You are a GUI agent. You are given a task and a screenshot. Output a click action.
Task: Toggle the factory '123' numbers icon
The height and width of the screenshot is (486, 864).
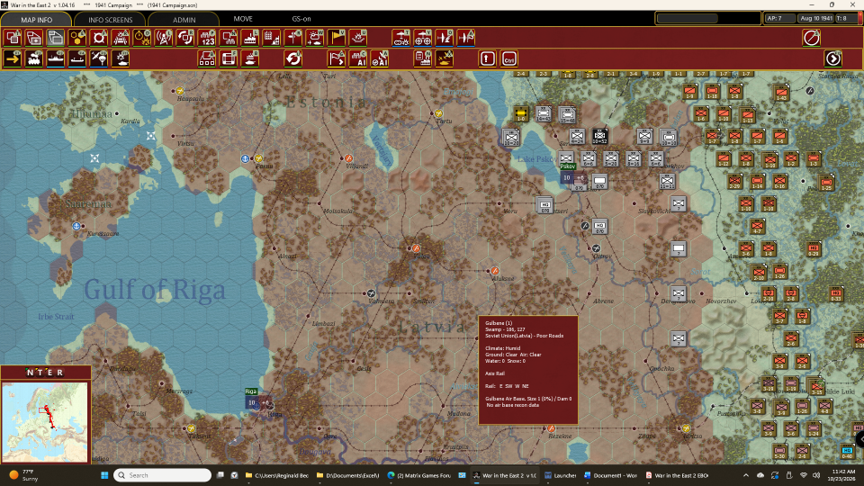click(207, 38)
